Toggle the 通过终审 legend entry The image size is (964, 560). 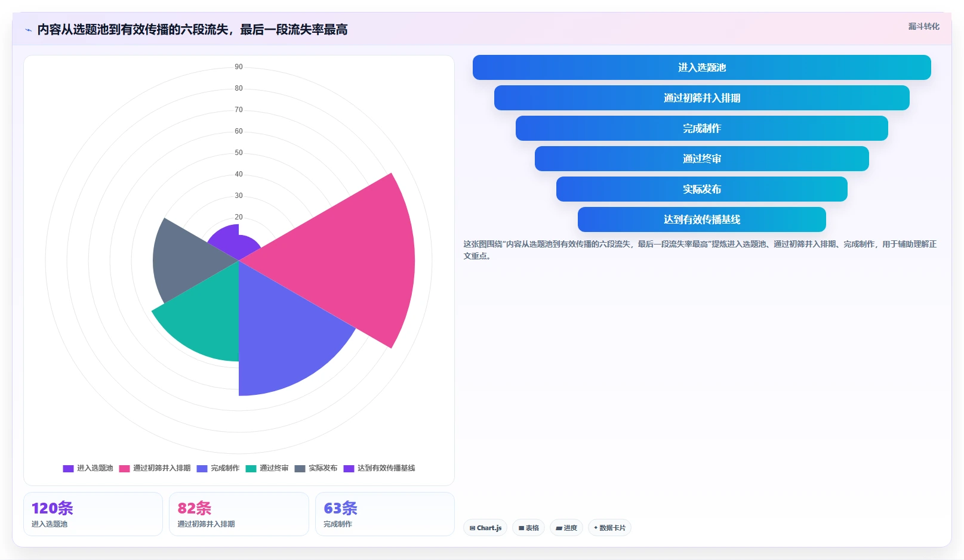tap(267, 468)
